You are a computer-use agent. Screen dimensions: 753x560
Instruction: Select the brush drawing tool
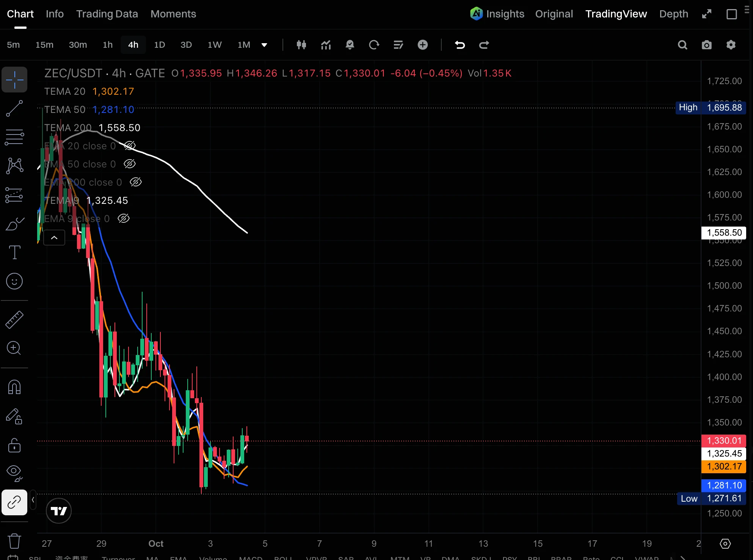coord(14,224)
